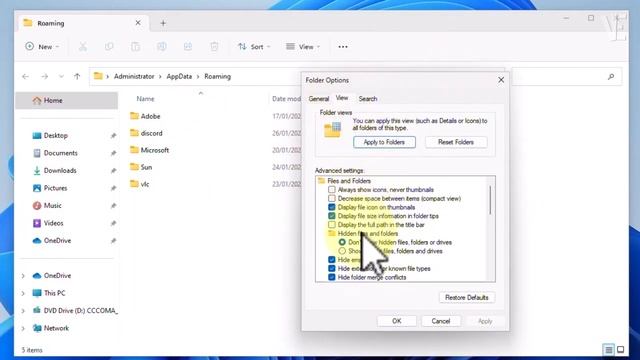Open recent locations dropdown chevron
Screen dimensions: 640x360
(x=61, y=76)
